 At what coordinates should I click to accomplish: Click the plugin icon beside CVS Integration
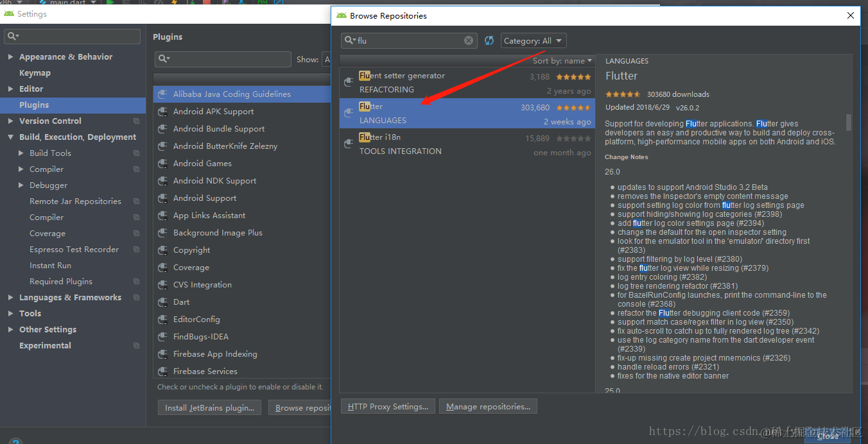(163, 285)
